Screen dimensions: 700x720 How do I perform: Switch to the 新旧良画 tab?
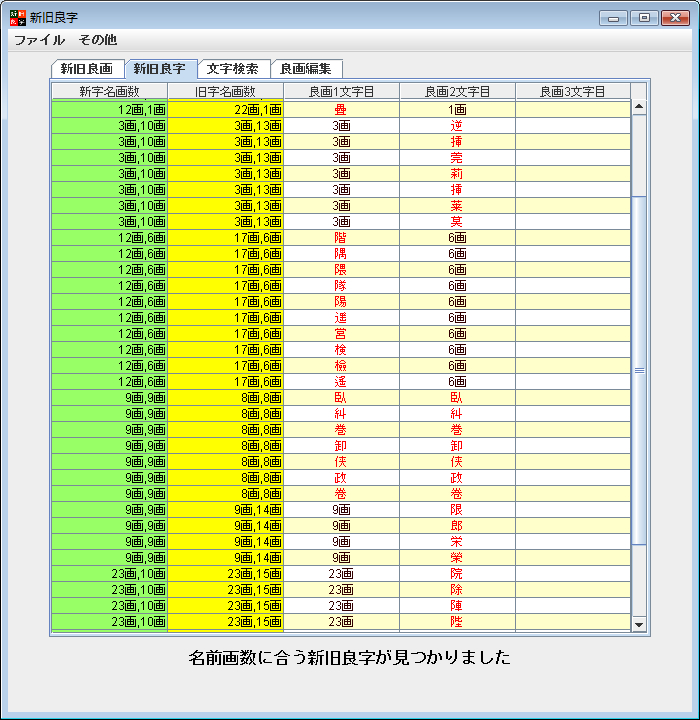pos(87,69)
